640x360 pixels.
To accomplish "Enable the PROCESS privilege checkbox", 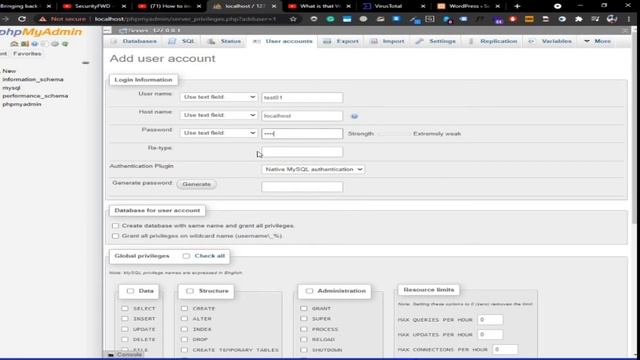I will click(x=304, y=329).
